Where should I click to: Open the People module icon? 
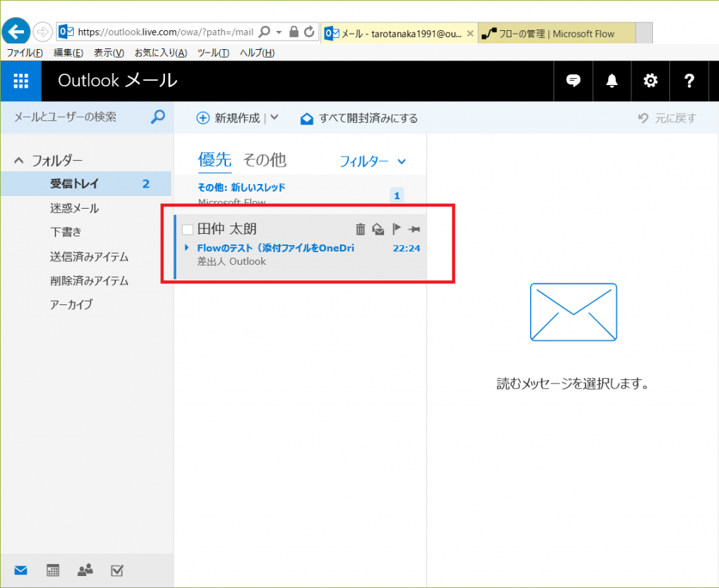coord(85,570)
